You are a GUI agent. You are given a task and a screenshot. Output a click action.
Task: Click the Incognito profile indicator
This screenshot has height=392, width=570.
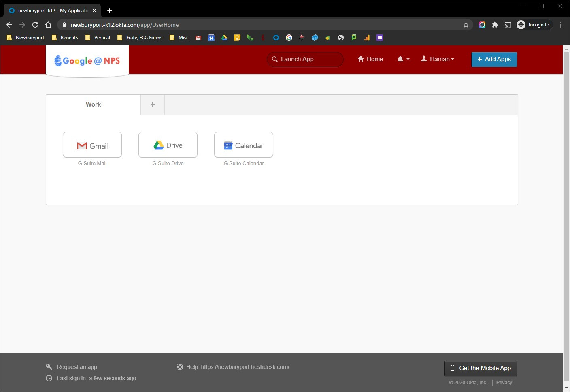pos(534,25)
